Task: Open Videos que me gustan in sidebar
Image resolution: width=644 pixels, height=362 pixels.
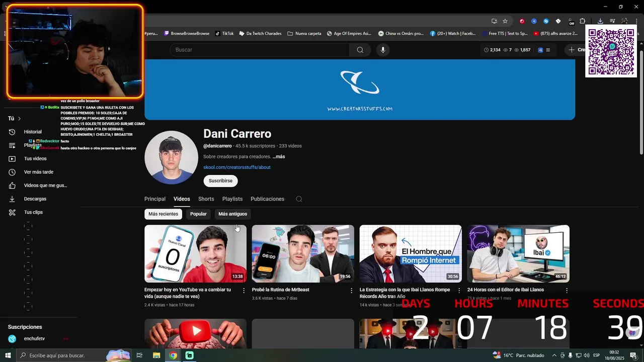Action: click(x=45, y=186)
